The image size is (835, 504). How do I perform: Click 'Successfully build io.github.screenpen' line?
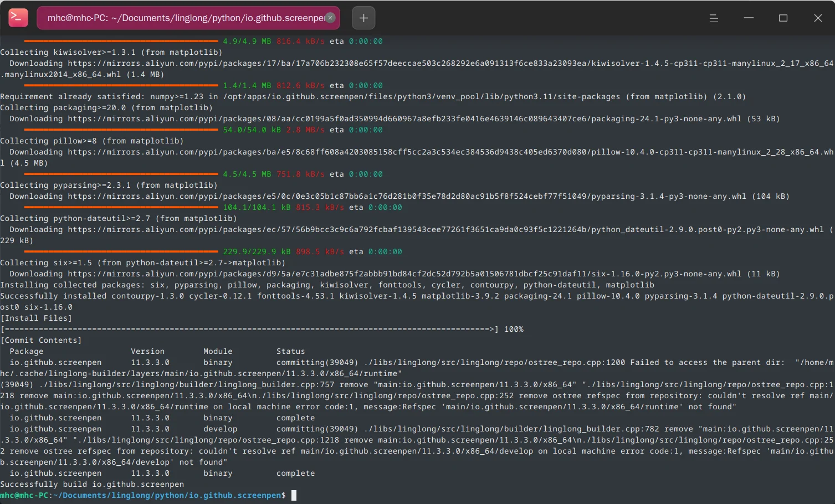92,484
